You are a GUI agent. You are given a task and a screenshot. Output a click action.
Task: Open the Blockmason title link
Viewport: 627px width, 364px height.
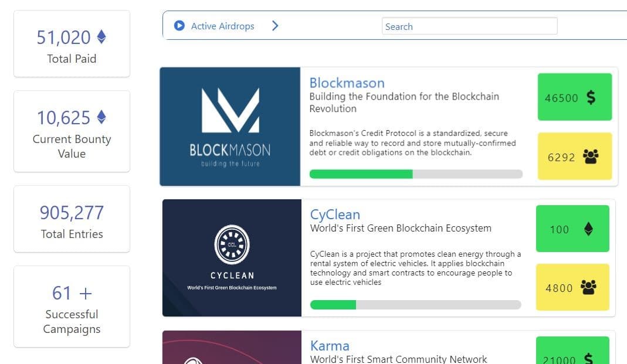(347, 83)
